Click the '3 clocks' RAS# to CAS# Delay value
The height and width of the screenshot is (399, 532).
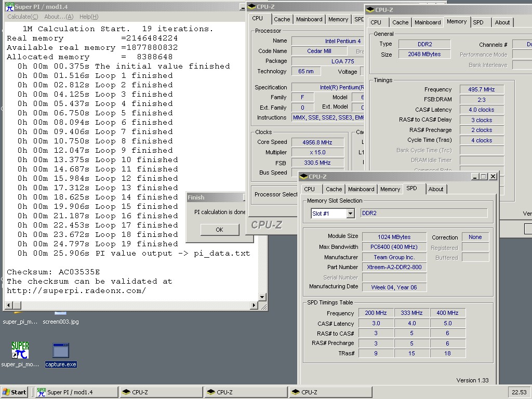click(x=482, y=120)
